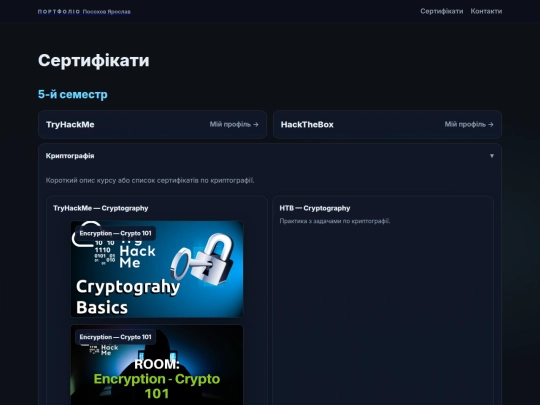
Task: Open the Cryptograhy Basics certificate thumbnail
Action: [x=157, y=269]
